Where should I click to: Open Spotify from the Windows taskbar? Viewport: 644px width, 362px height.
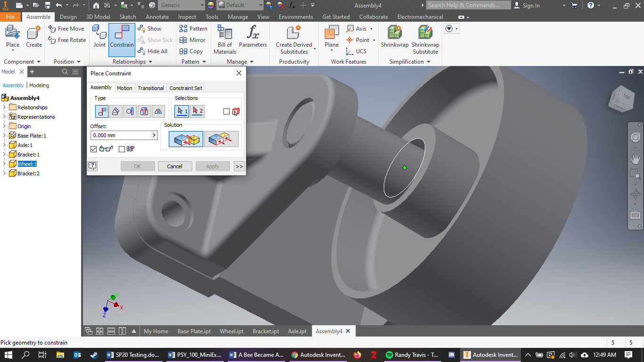click(x=412, y=355)
